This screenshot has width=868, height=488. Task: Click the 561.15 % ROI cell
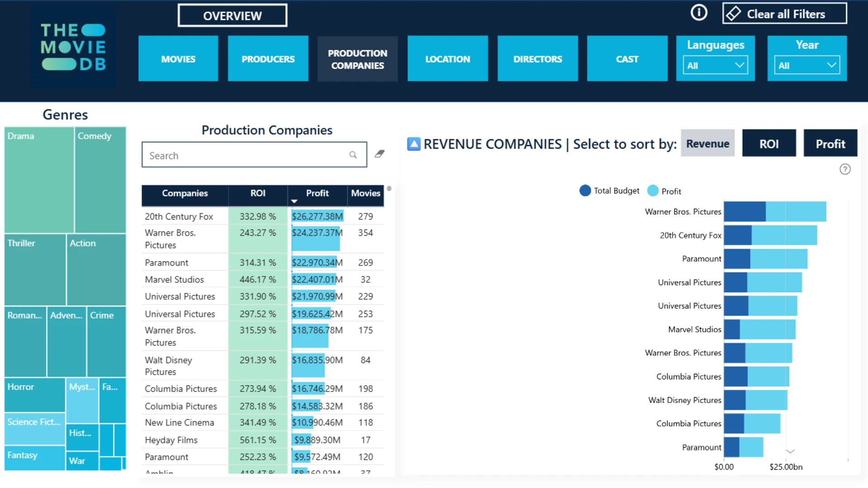258,440
